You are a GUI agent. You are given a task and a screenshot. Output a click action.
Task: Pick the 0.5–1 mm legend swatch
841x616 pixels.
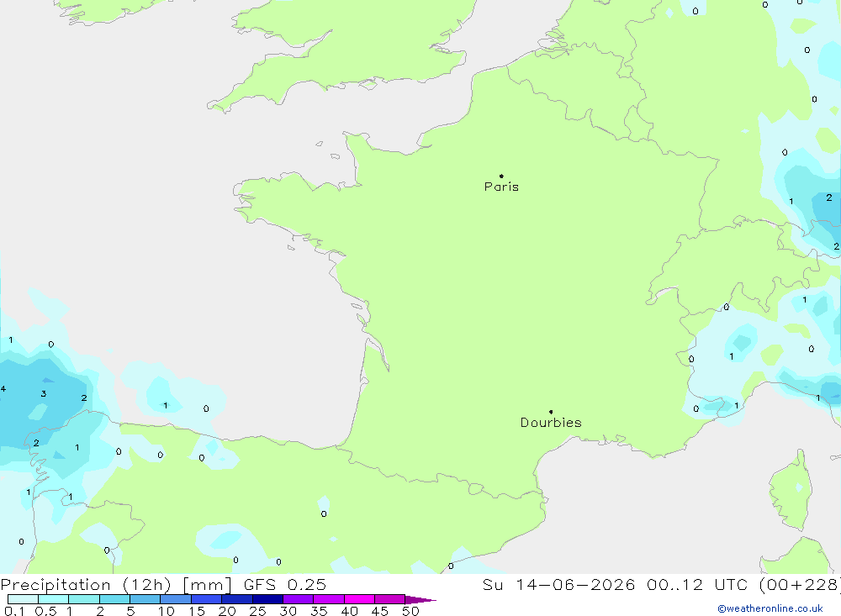tap(54, 599)
